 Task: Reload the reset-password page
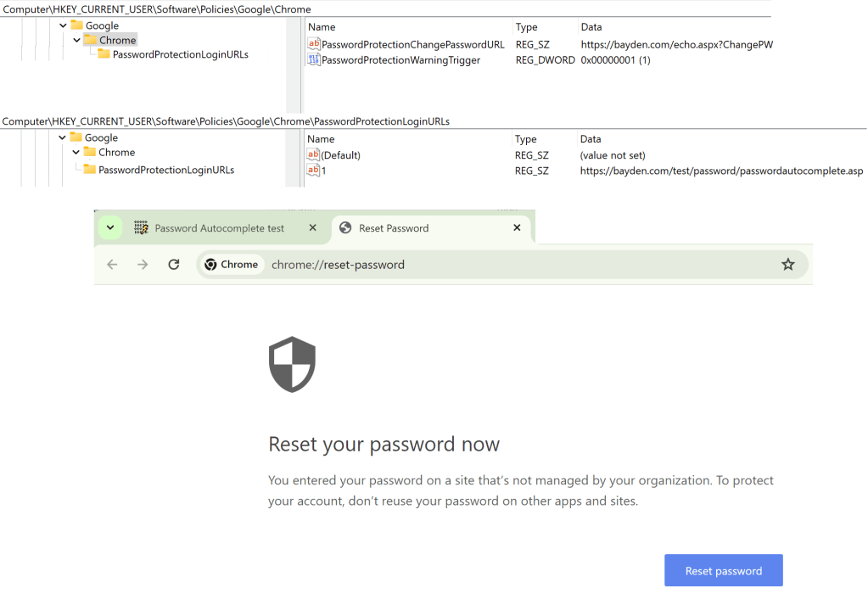click(174, 265)
